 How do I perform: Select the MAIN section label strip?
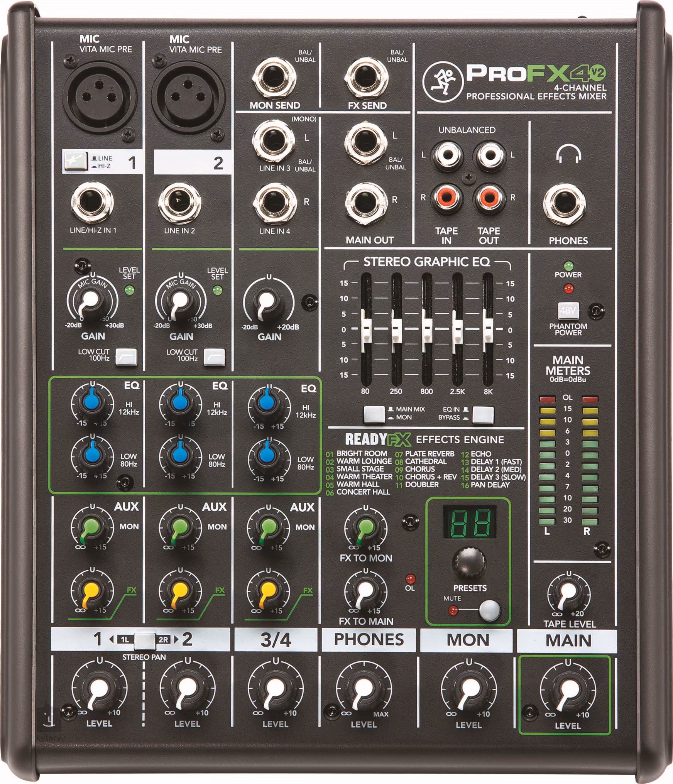tap(567, 641)
